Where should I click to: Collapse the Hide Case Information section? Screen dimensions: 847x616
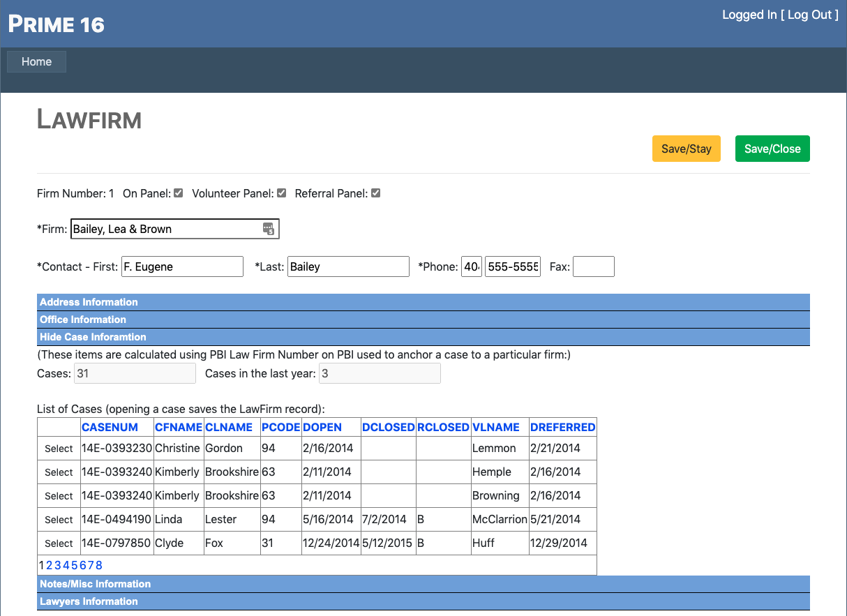(x=93, y=337)
